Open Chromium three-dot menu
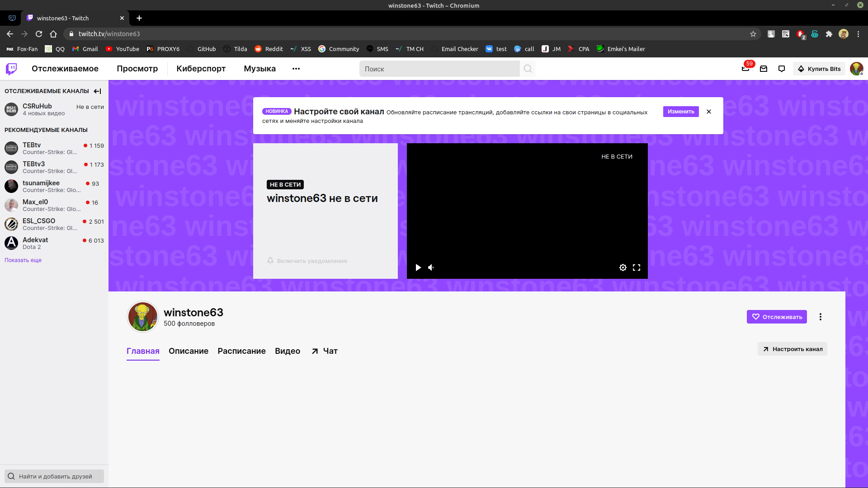The image size is (868, 488). [858, 34]
